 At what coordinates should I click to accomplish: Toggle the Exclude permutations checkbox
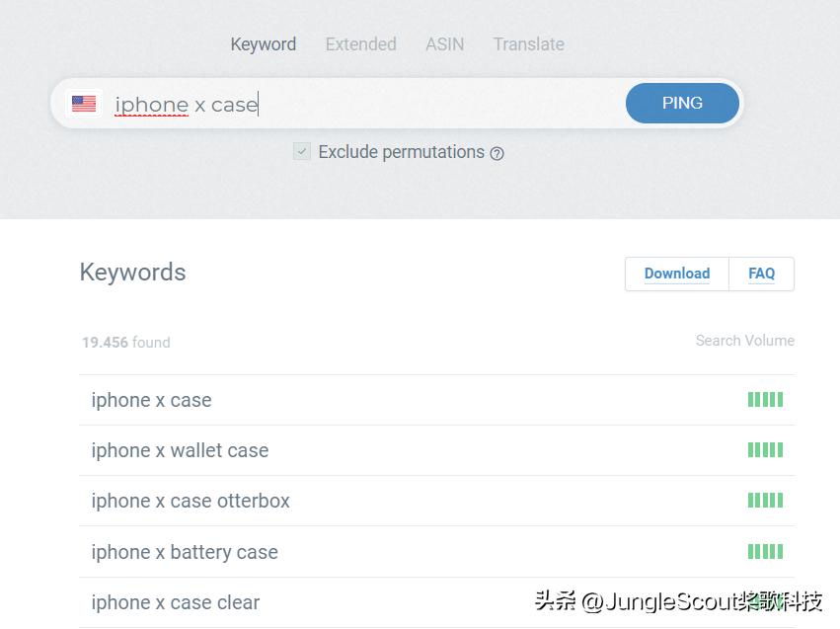tap(302, 152)
